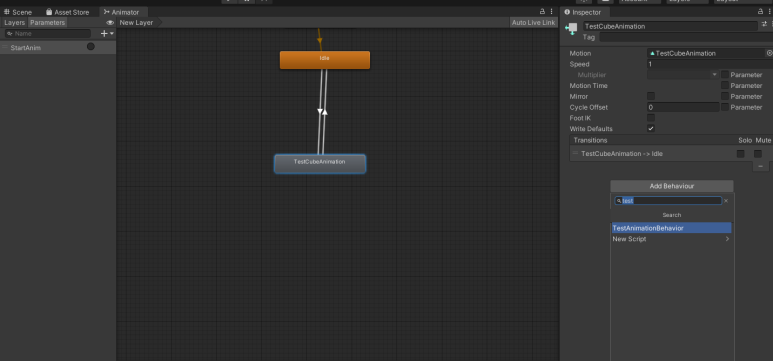773x361 pixels.
Task: Open the Motion object picker circle
Action: 769,53
